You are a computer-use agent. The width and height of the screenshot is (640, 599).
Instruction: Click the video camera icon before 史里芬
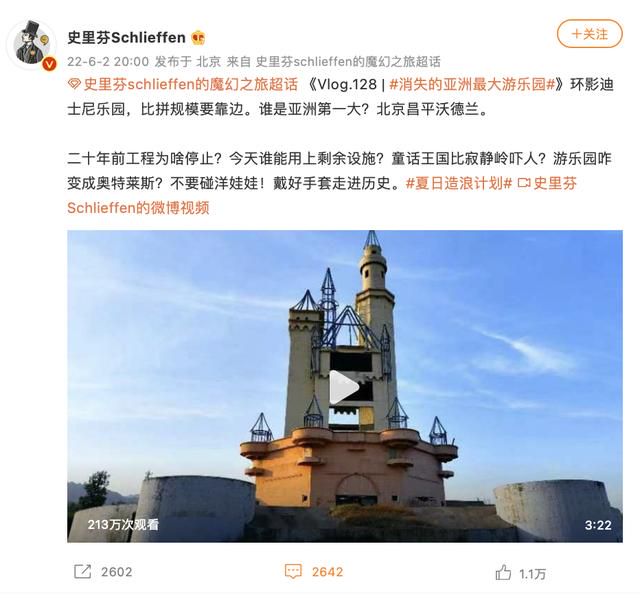click(524, 183)
